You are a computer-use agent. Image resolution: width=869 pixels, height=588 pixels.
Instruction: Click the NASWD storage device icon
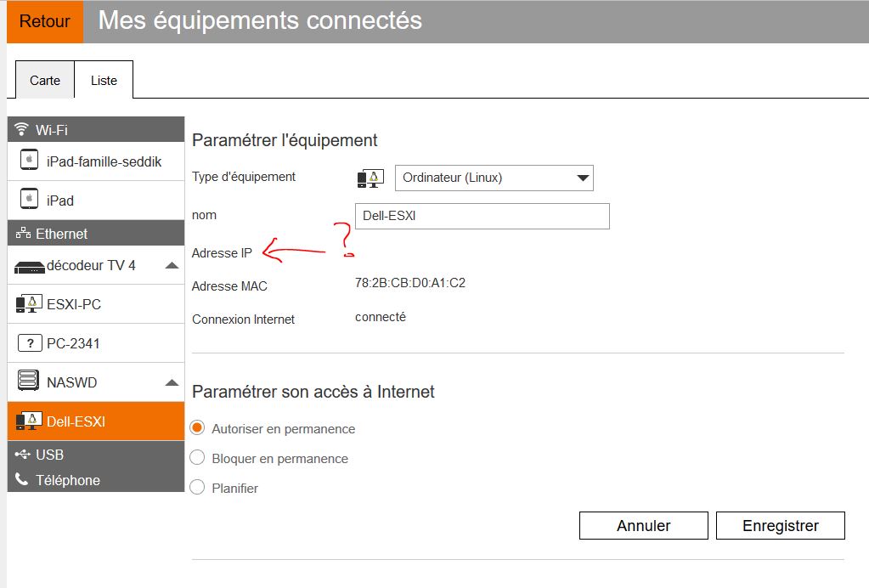click(26, 381)
